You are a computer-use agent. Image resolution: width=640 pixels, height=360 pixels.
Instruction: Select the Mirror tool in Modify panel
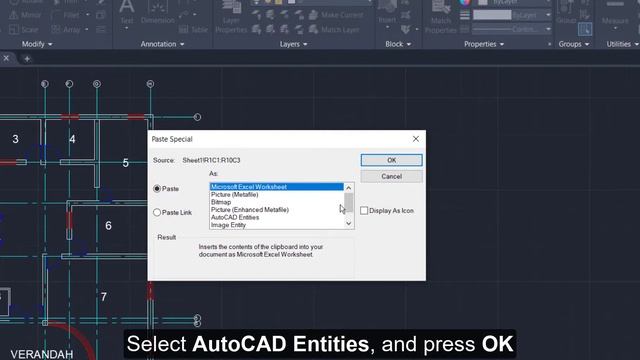[25, 16]
